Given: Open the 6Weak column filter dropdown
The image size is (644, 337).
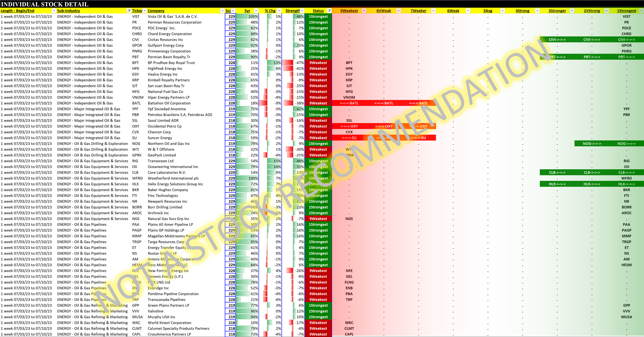Looking at the screenshot, I should (x=468, y=11).
